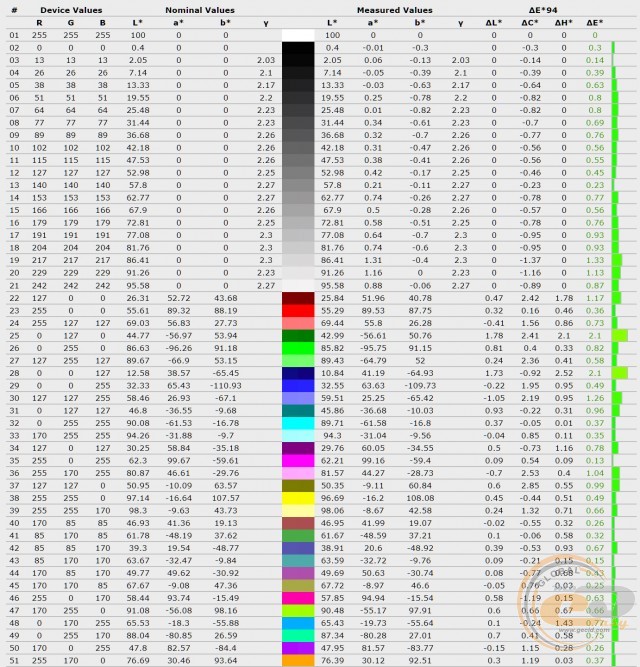Select nominal L* value 26.31 in row 22
Screen dimensions: 640x667
click(x=138, y=298)
